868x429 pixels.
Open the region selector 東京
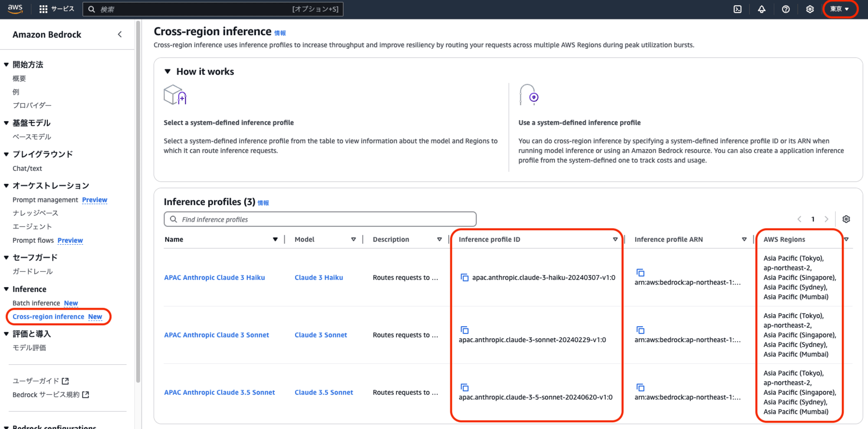point(840,9)
